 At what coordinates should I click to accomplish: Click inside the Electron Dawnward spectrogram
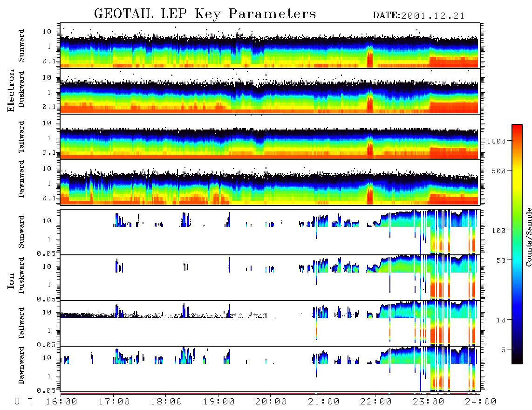(x=270, y=182)
